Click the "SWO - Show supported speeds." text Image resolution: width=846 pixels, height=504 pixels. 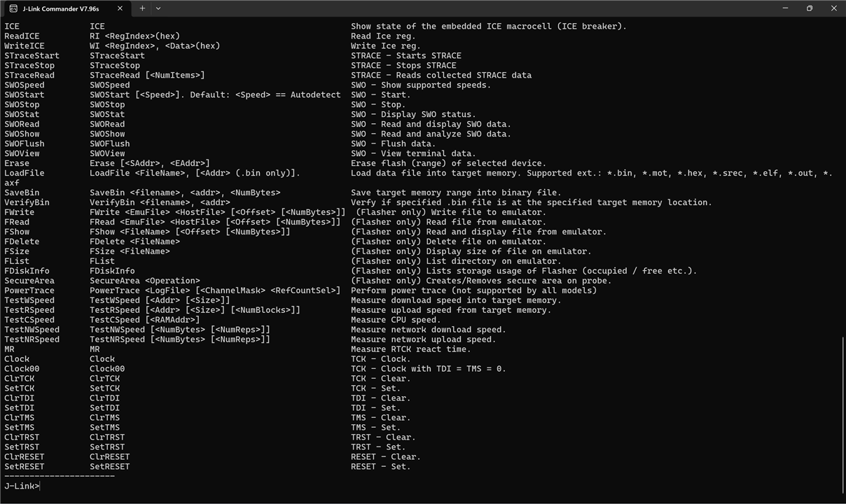[x=420, y=85]
